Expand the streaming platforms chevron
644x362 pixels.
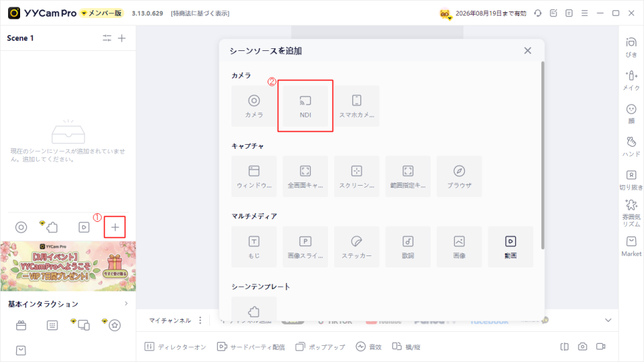pyautogui.click(x=608, y=320)
